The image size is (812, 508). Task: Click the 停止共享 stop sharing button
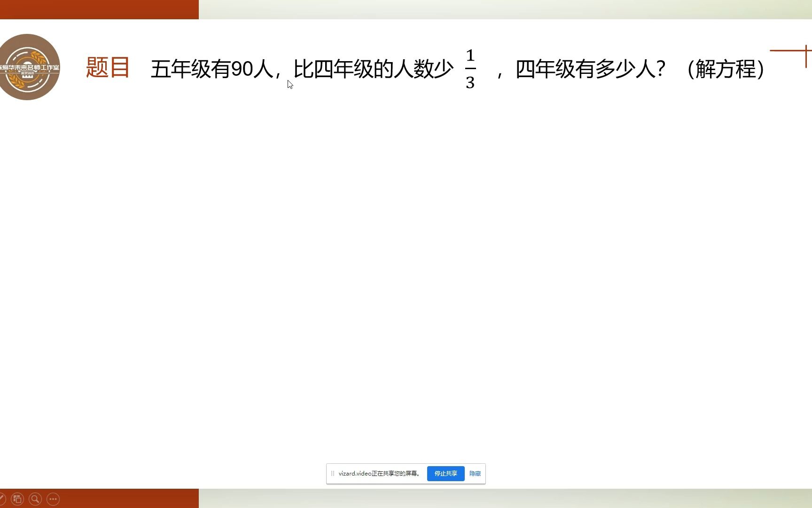[x=445, y=474]
